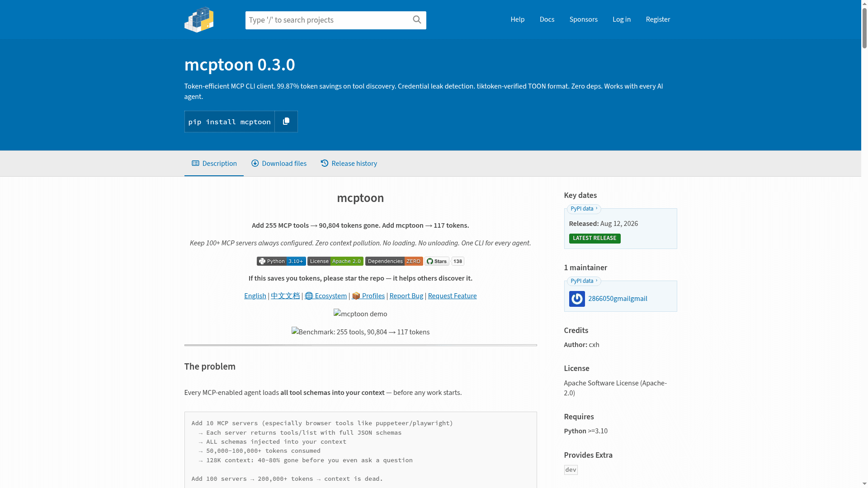Click the page vertical scrollbar thumb
868x488 pixels.
click(864, 27)
